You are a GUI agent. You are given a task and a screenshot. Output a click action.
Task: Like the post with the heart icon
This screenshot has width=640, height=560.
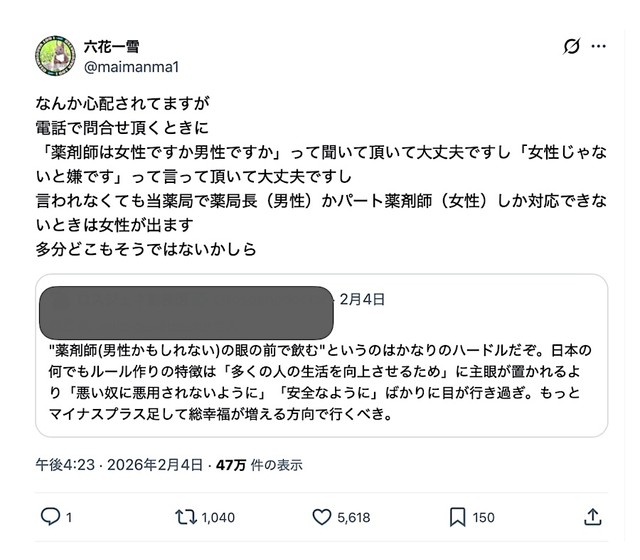pyautogui.click(x=322, y=517)
